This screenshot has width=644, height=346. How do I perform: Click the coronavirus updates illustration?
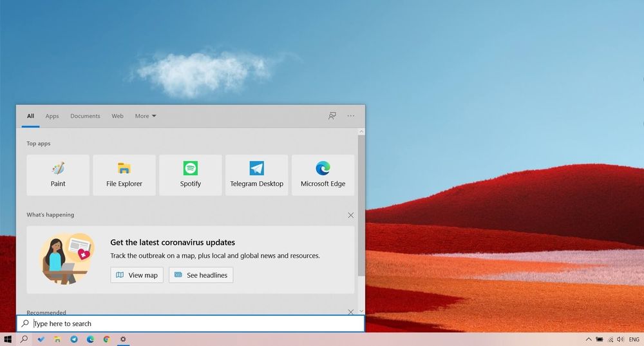(67, 259)
